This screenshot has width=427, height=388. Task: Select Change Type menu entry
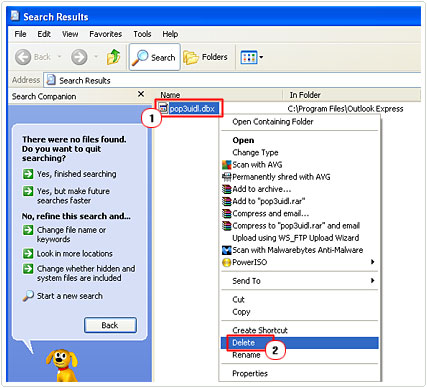(255, 153)
